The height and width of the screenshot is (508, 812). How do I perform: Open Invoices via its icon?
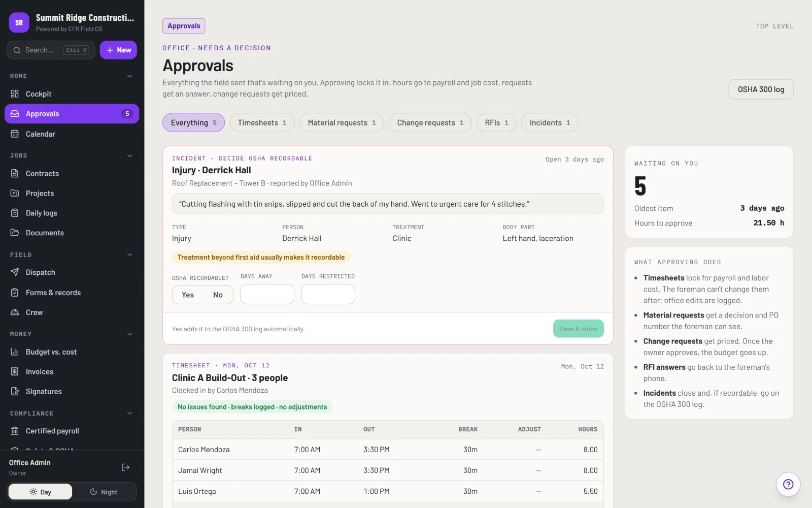(x=15, y=372)
